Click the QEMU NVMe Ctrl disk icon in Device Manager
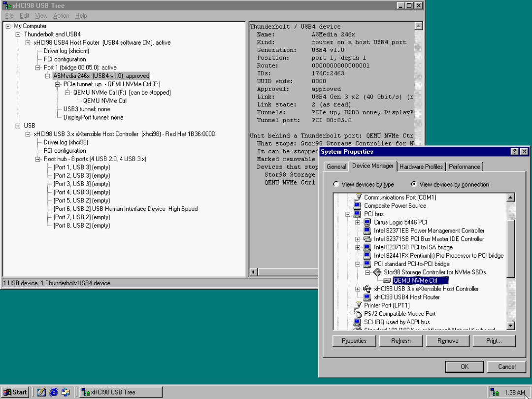 point(387,281)
